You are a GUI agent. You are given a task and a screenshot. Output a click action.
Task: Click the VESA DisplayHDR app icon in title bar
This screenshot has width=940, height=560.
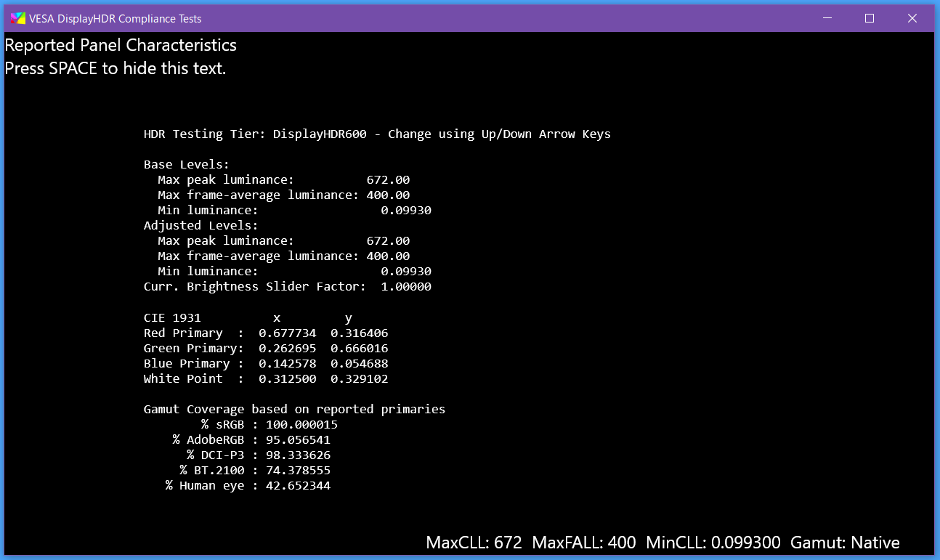click(17, 18)
